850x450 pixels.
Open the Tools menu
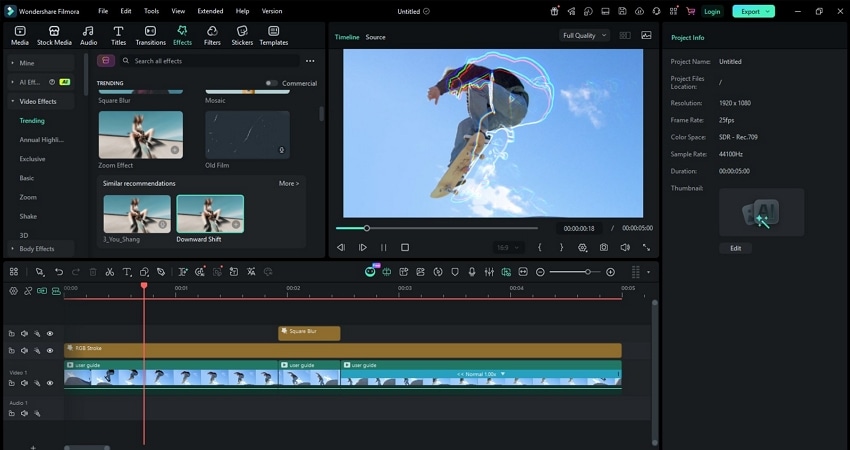coord(151,11)
